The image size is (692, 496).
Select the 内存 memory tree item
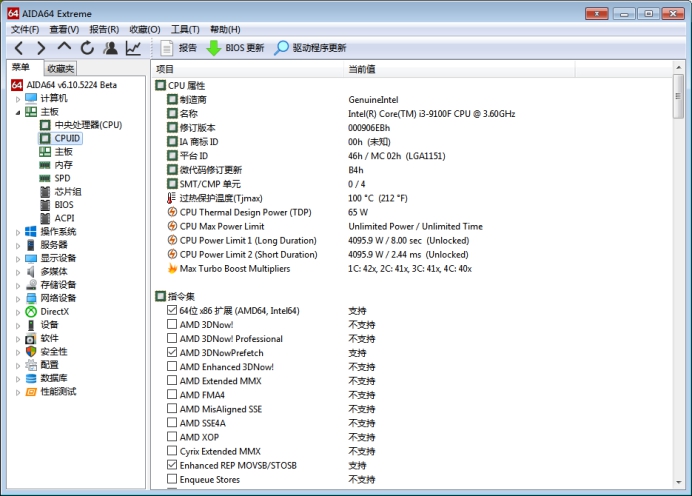click(56, 165)
